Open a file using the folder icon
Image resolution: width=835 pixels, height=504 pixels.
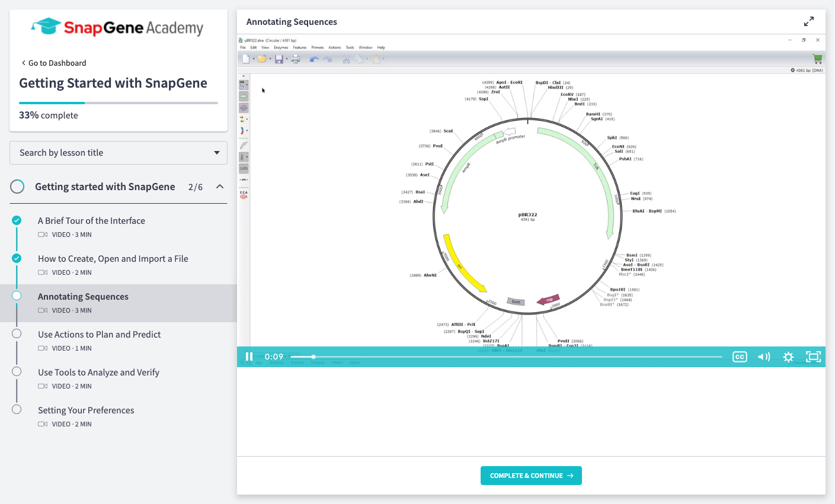(x=263, y=59)
